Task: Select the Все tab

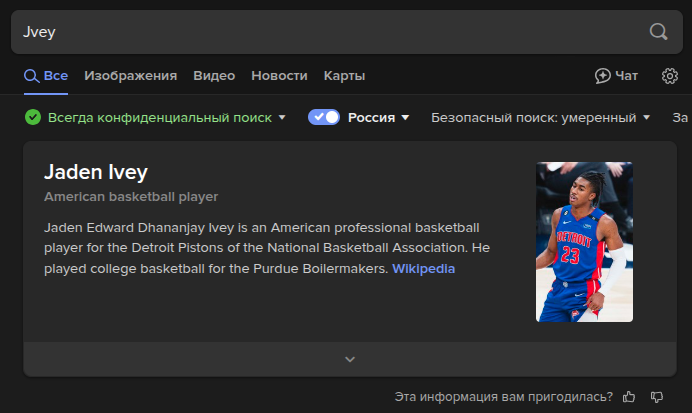Action: coord(46,76)
